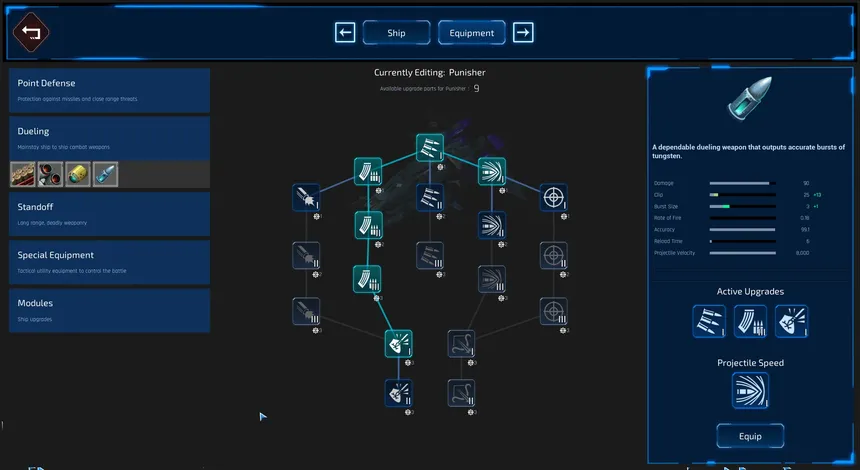
Task: Click the Burst Size stat bar
Action: pyautogui.click(x=743, y=206)
